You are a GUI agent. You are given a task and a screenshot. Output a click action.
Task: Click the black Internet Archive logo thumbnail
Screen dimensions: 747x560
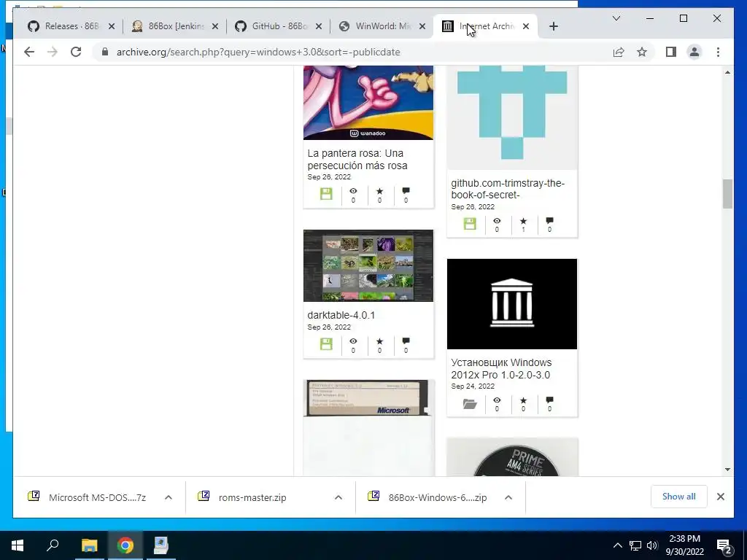[512, 304]
